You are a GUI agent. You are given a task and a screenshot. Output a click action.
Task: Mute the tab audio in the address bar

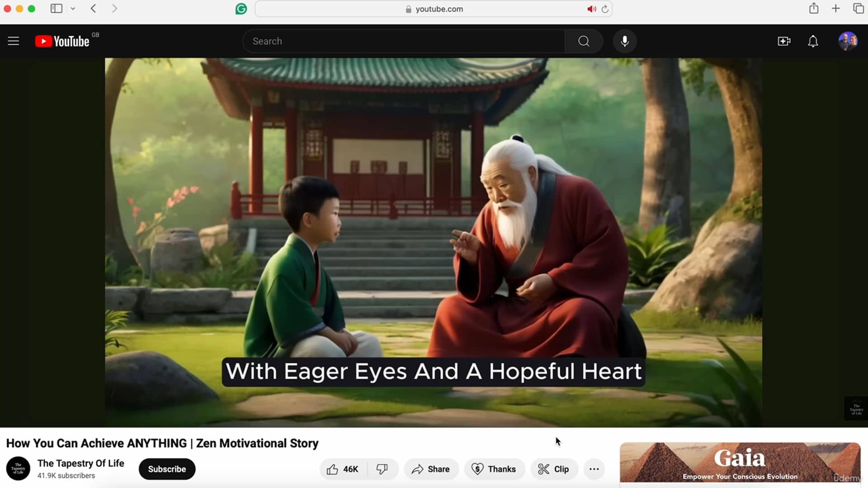[591, 9]
